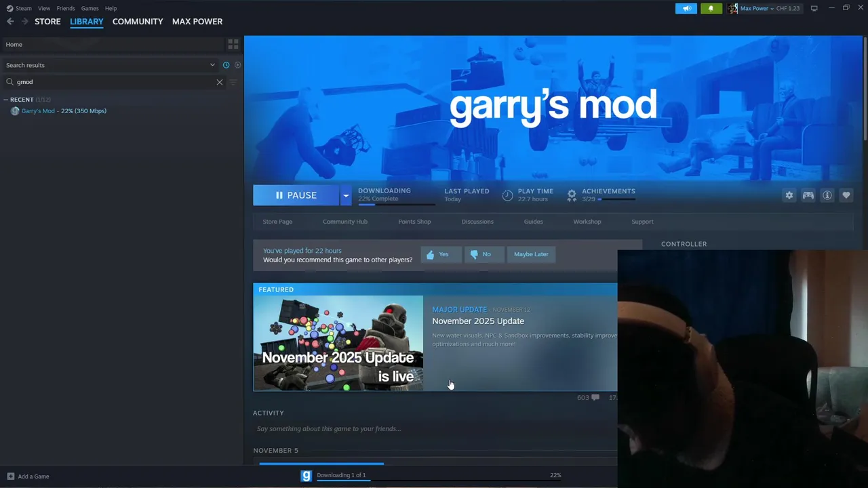
Task: Open controller settings icon for Garry's Mod
Action: click(x=808, y=195)
